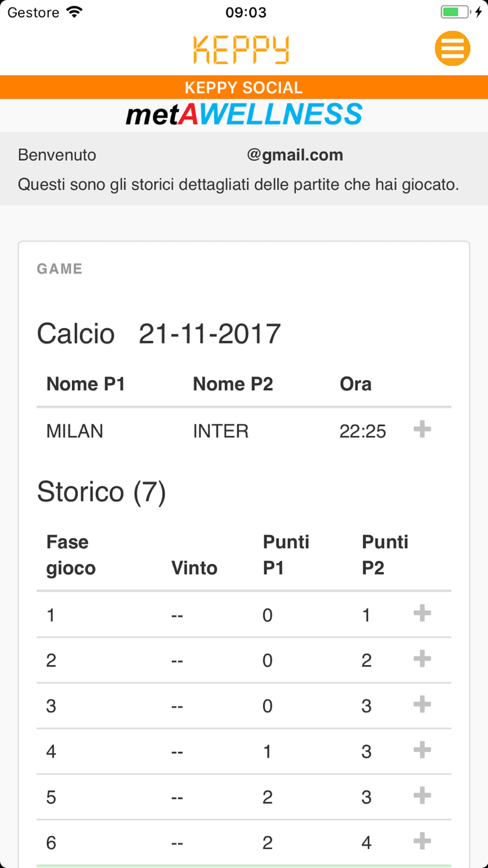Expand details for game phase 5
This screenshot has height=868, width=488.
(x=422, y=796)
